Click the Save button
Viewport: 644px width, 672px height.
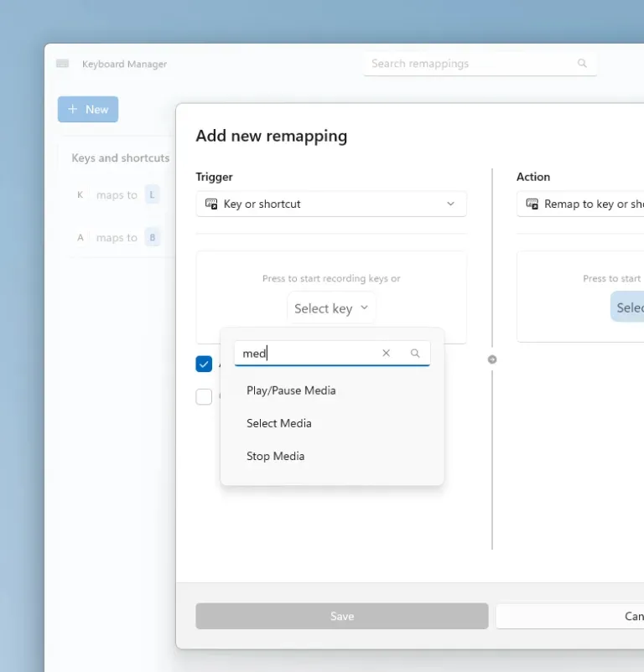coord(342,617)
